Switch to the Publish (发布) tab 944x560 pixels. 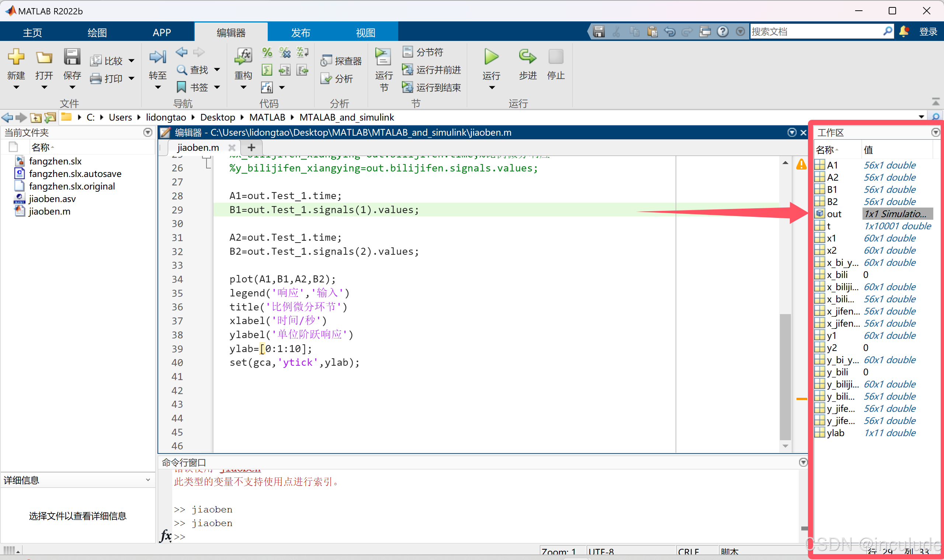click(301, 32)
